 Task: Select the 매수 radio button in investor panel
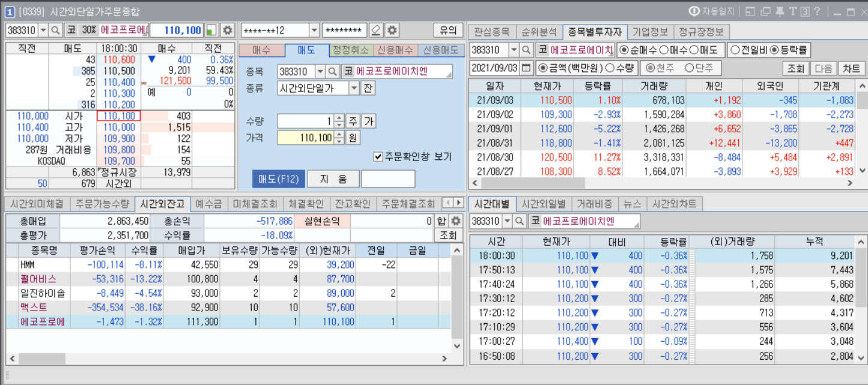pyautogui.click(x=664, y=50)
